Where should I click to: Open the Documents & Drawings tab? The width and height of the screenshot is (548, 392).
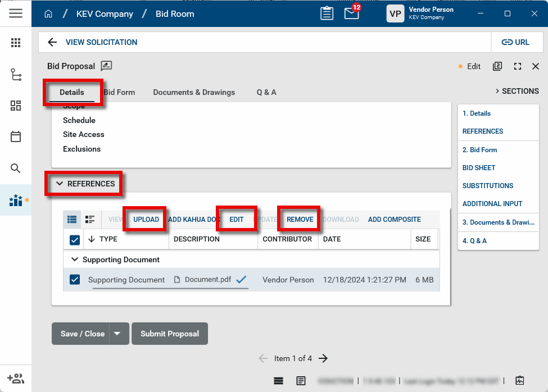pos(194,92)
